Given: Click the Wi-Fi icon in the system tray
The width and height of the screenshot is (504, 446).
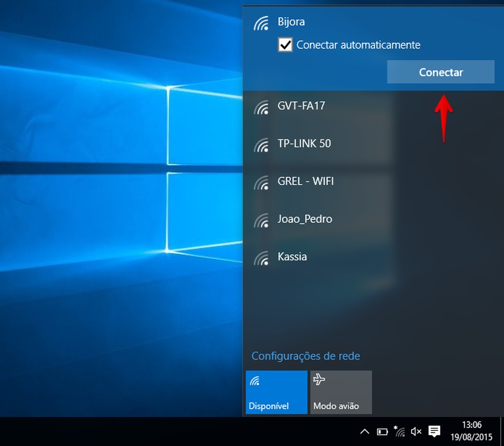Looking at the screenshot, I should [x=400, y=432].
